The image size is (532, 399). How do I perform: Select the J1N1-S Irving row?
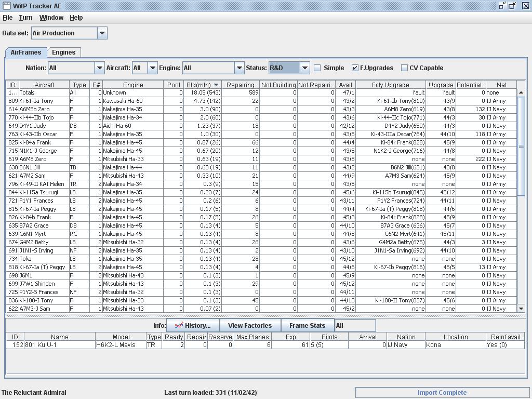(261, 250)
